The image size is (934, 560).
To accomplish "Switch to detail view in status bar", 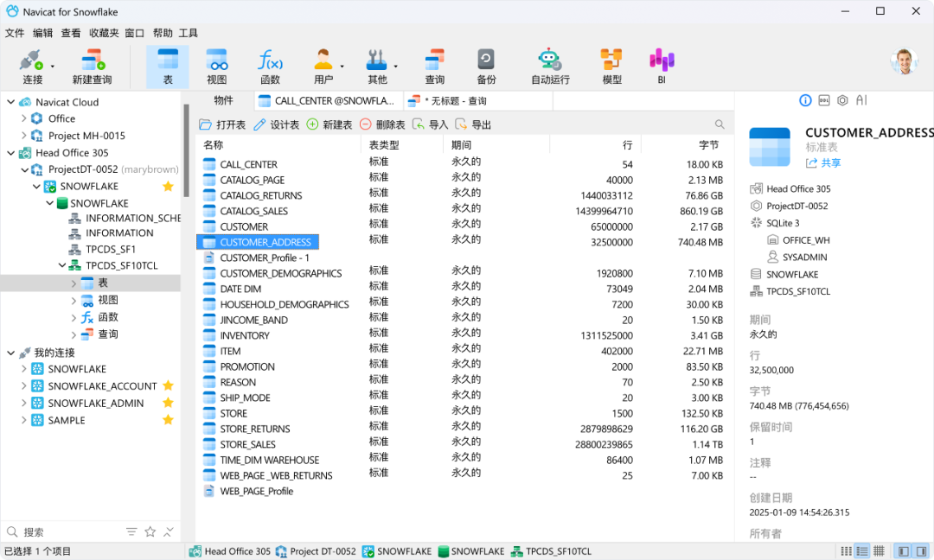I will tap(879, 551).
